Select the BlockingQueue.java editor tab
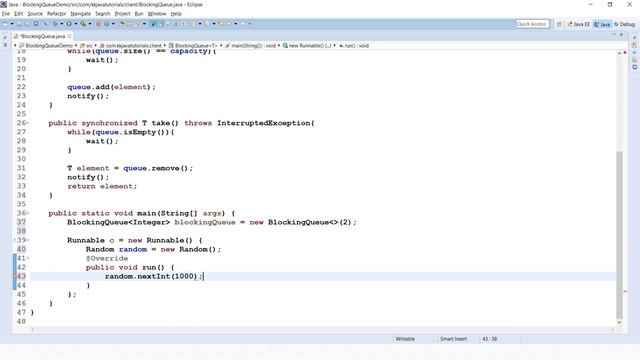This screenshot has height=360, width=640. (x=42, y=36)
